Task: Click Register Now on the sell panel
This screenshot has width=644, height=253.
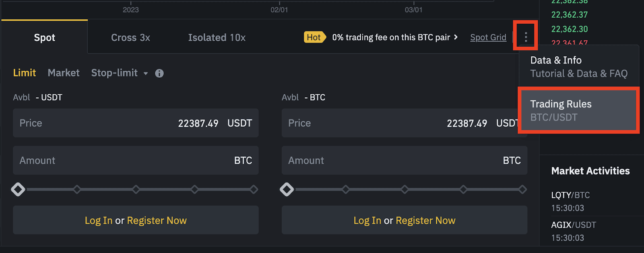Action: [425, 220]
